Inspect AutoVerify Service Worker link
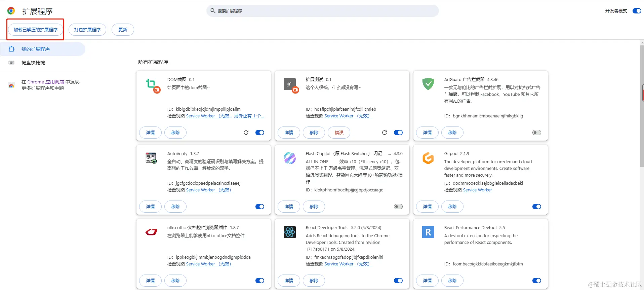The height and width of the screenshot is (290, 644). click(x=210, y=190)
